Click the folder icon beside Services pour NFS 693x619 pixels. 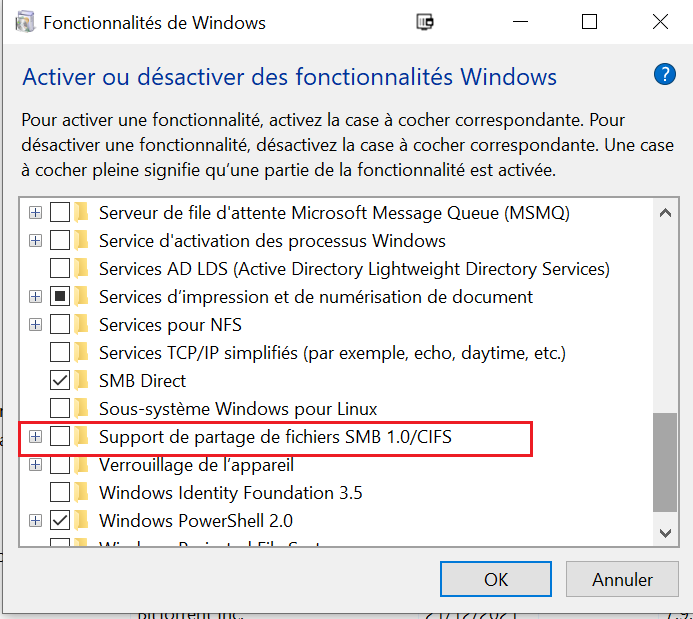[81, 325]
